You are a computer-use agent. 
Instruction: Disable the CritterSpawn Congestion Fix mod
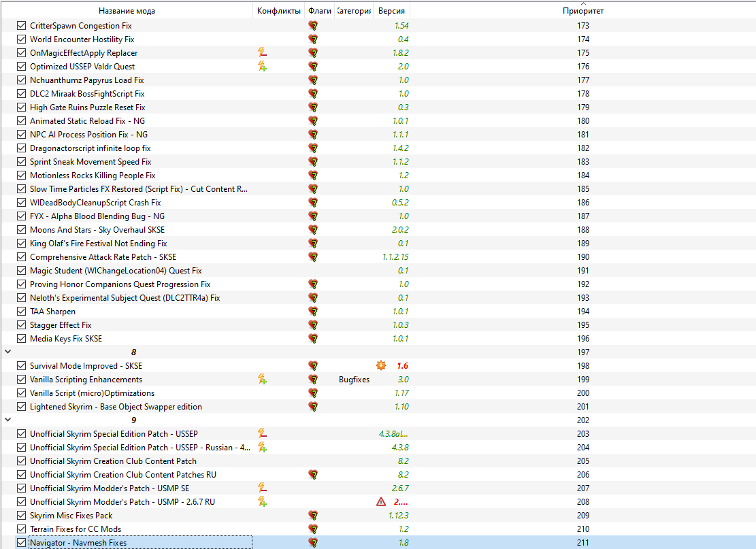(21, 26)
